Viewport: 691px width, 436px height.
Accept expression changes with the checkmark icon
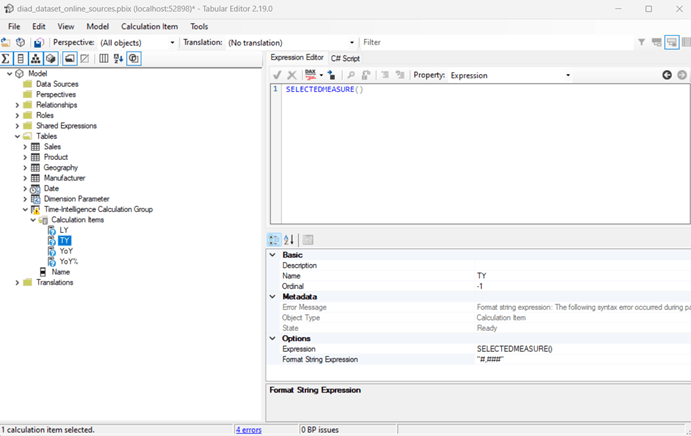(277, 75)
